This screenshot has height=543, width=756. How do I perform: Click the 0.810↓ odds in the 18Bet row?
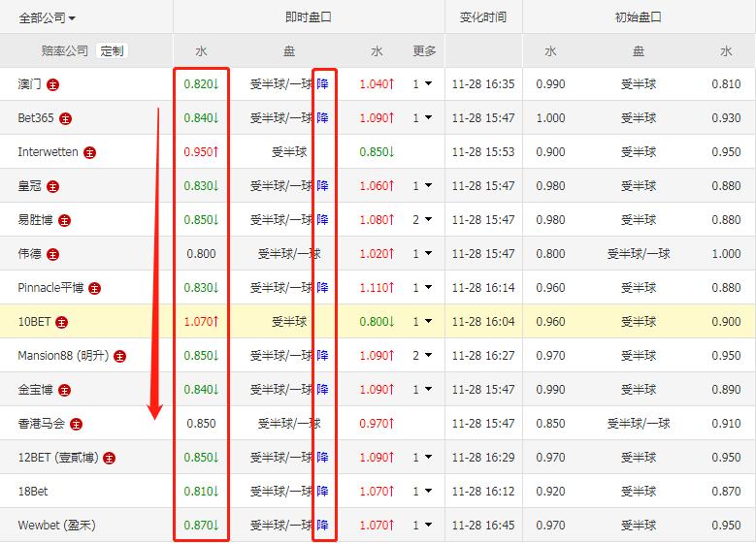tap(202, 492)
